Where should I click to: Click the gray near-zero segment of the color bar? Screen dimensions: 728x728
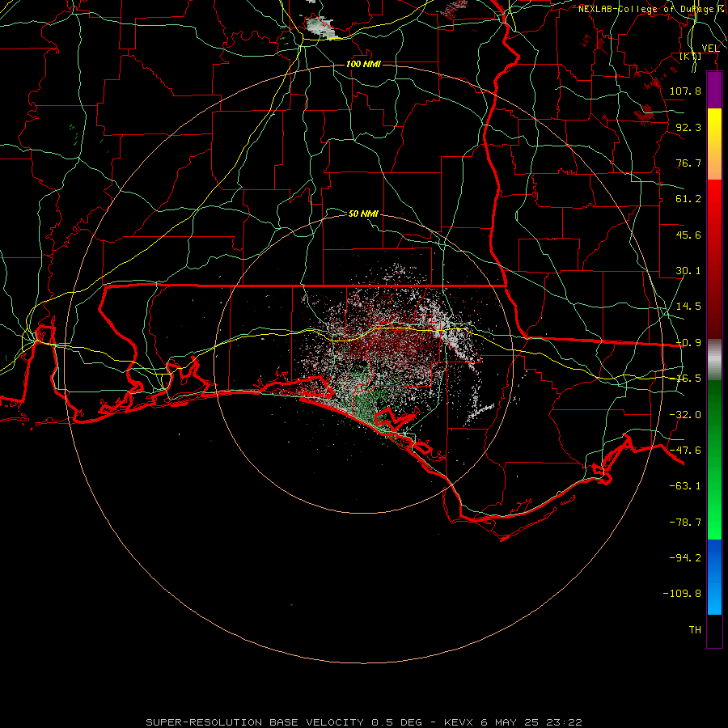tap(714, 359)
